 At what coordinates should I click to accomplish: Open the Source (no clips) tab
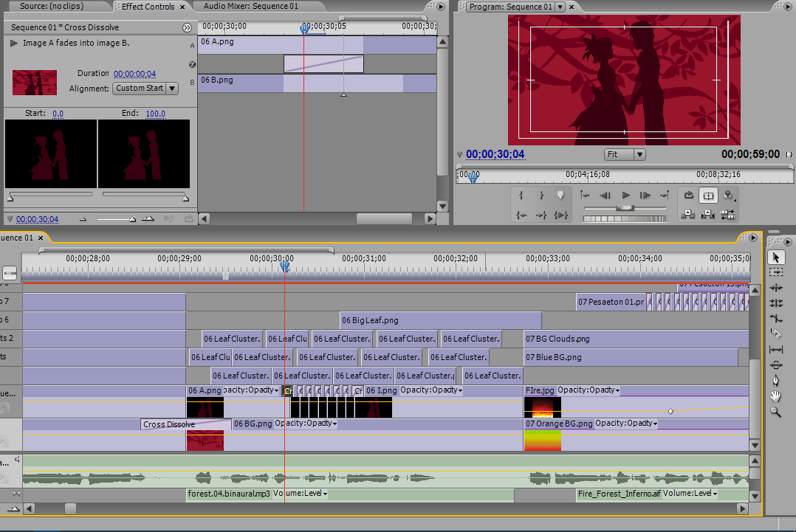pyautogui.click(x=50, y=7)
